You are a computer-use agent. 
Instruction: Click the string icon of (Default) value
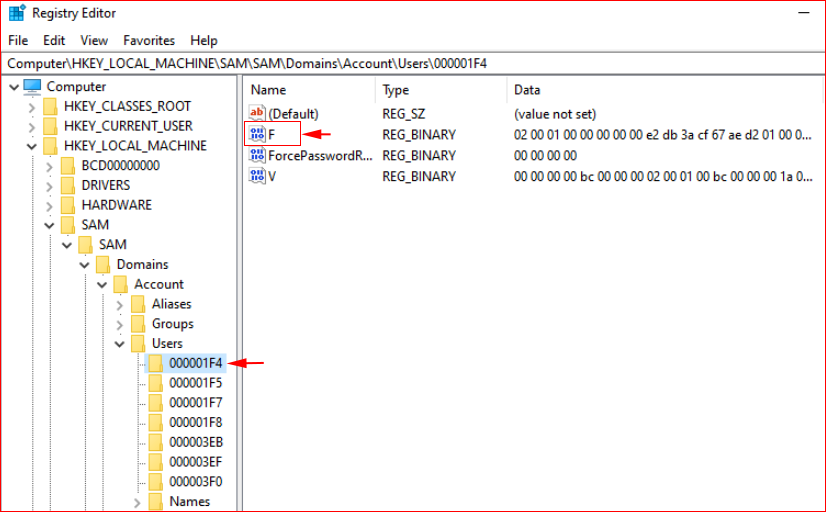click(x=257, y=113)
